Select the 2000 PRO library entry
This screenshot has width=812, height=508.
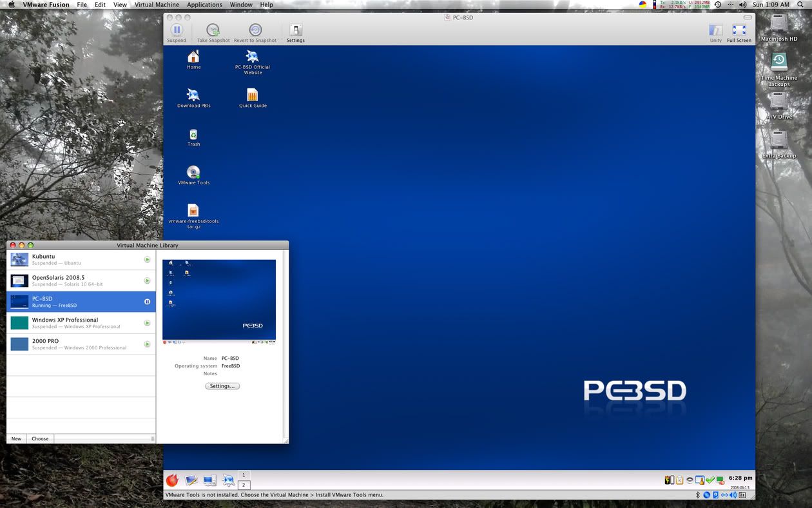click(81, 344)
